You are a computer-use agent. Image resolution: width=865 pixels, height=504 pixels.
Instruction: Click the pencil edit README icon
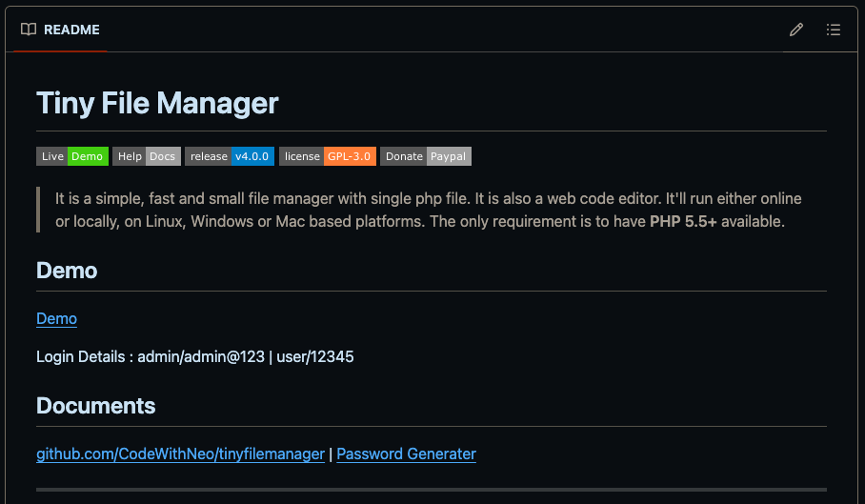click(796, 30)
